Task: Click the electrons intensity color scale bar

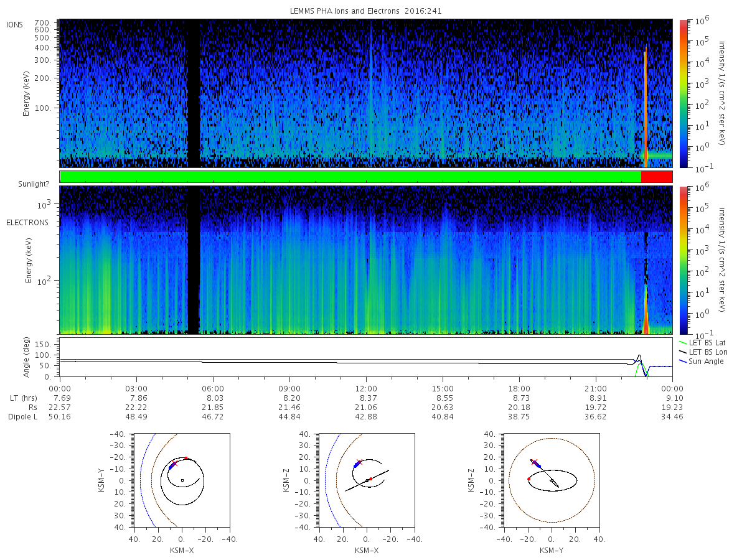Action: coord(683,260)
